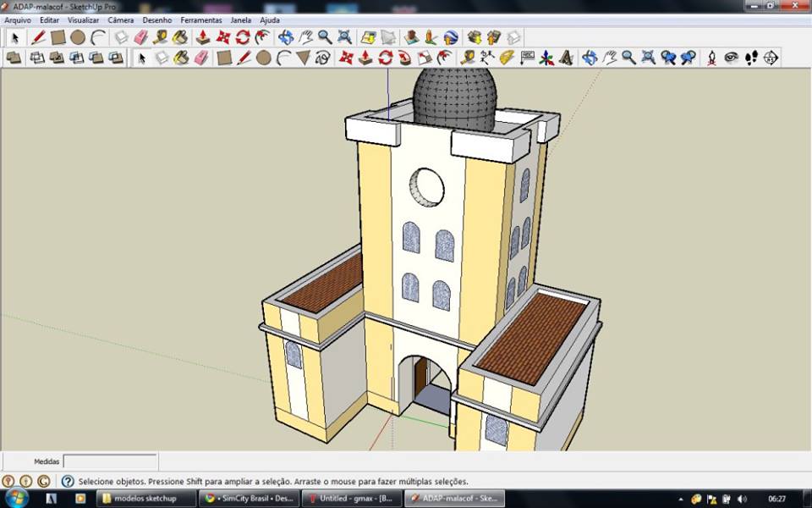The image size is (812, 508).
Task: Click the 3D Text tool
Action: click(566, 58)
